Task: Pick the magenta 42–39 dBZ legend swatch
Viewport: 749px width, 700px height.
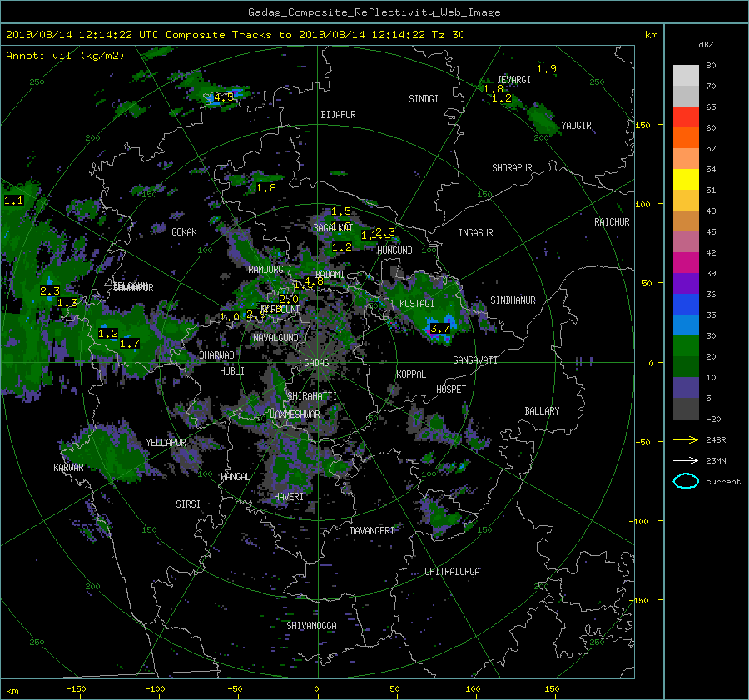Action: 686,263
